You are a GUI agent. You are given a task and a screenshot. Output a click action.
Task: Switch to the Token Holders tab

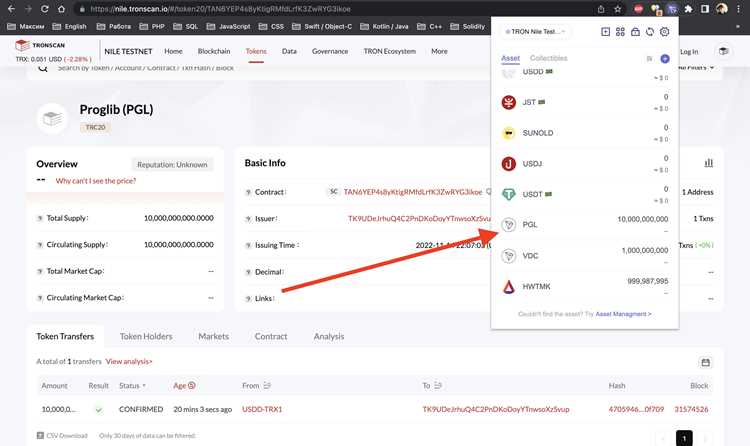(x=146, y=336)
